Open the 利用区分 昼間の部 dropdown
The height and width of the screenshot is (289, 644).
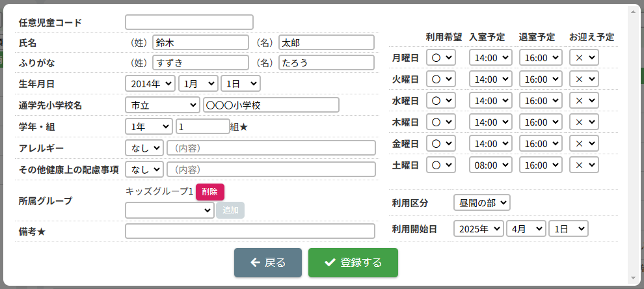click(x=481, y=202)
